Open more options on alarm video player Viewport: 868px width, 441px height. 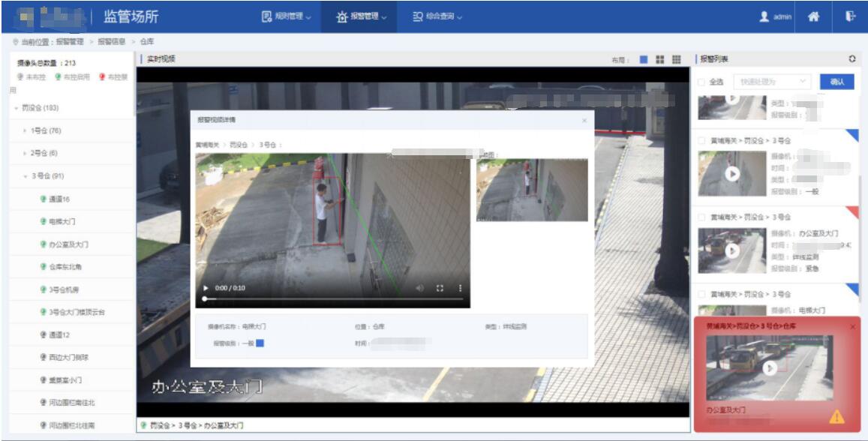tap(459, 288)
